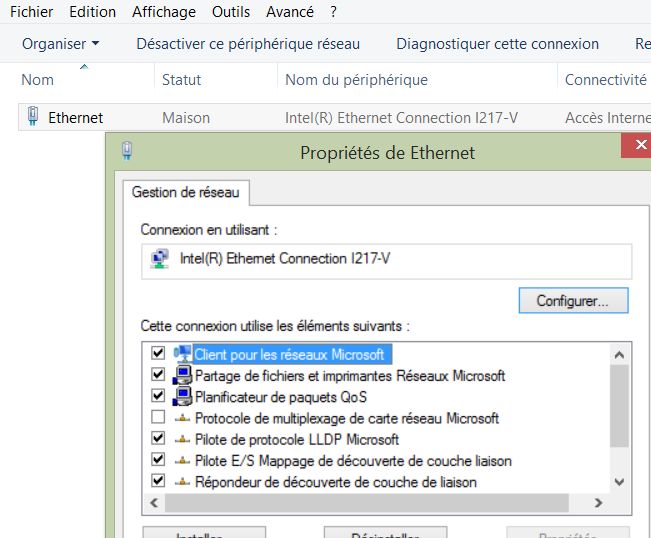This screenshot has height=538, width=651.
Task: Click the Nom column sort arrow
Action: pos(84,66)
